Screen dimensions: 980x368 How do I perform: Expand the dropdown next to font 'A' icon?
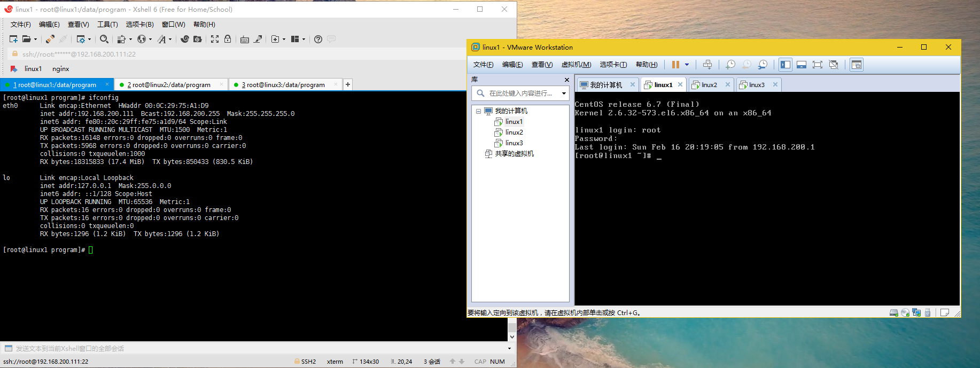click(170, 39)
